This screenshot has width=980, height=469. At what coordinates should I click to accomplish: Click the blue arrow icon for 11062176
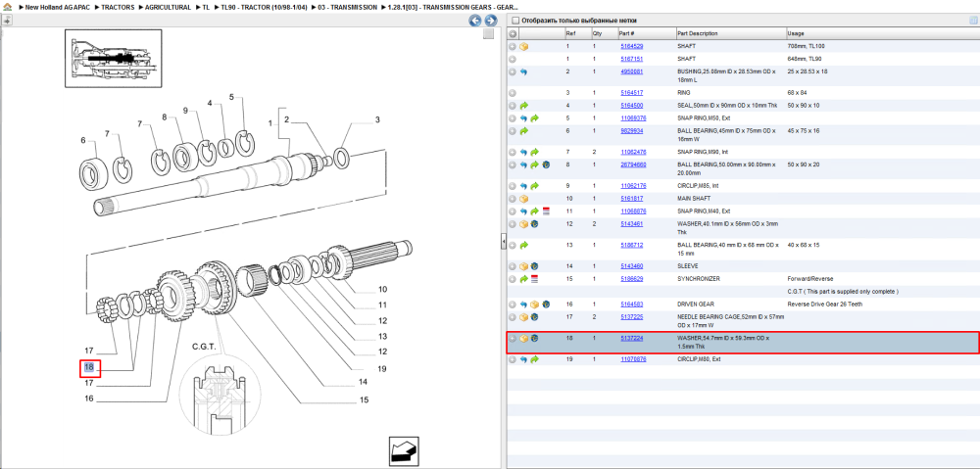[x=523, y=186]
